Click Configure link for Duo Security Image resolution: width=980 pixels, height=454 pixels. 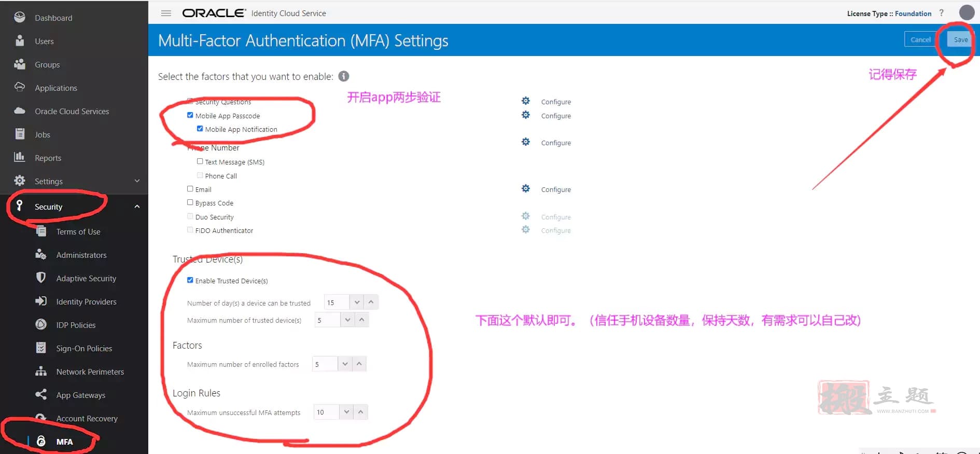click(556, 217)
